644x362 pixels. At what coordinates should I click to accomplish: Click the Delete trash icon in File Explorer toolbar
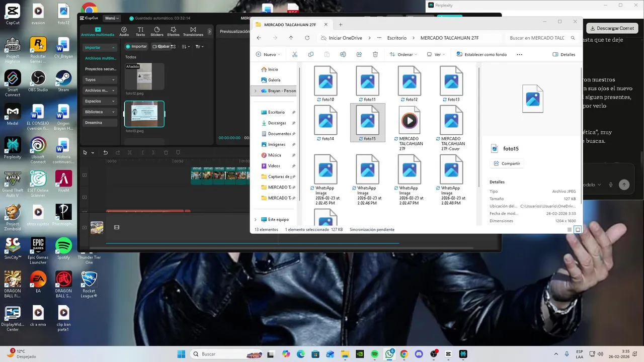375,54
